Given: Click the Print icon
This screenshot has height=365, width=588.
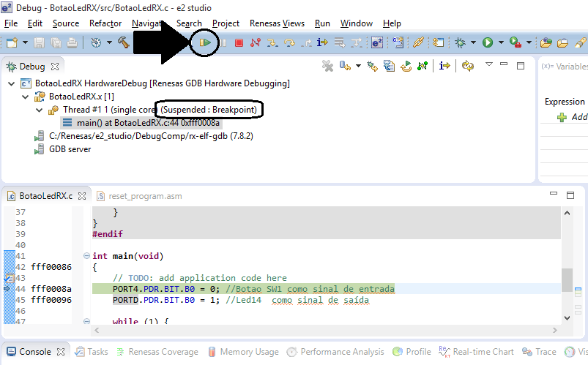Looking at the screenshot, I should click(x=72, y=42).
